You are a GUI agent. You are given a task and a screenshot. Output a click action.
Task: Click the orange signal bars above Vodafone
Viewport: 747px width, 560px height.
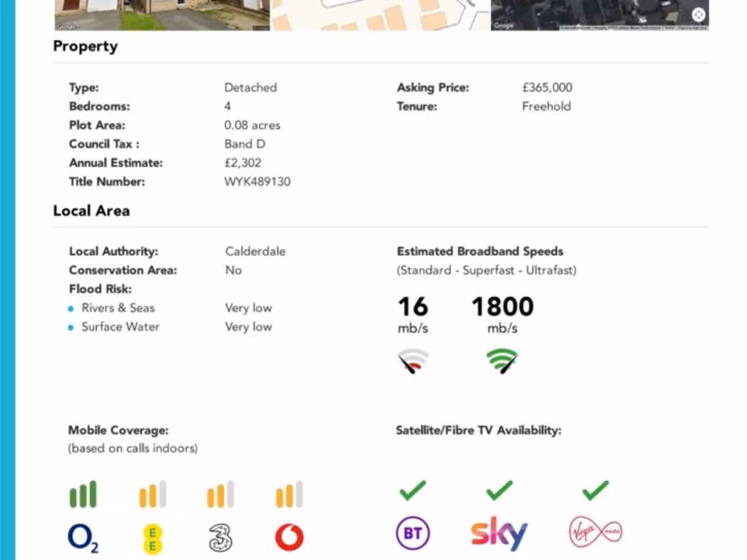[x=289, y=494]
